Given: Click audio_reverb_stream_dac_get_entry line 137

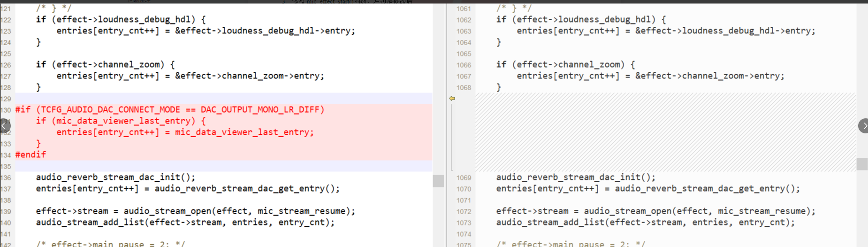Looking at the screenshot, I should (188, 189).
